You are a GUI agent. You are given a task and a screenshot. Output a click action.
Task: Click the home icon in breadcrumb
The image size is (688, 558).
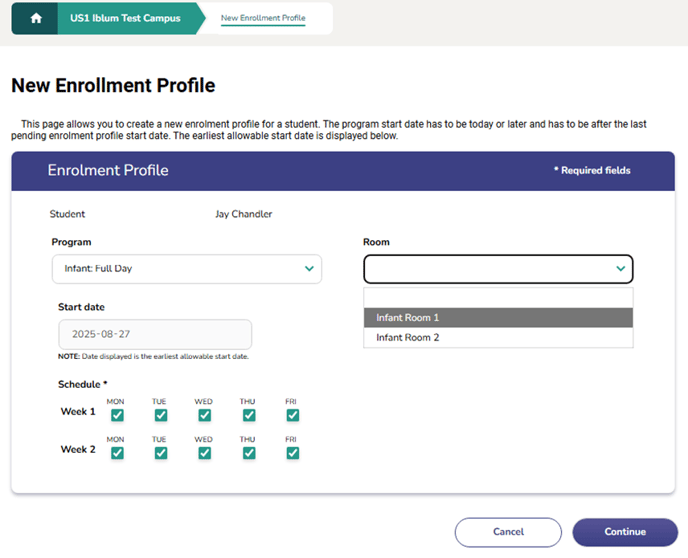click(x=36, y=18)
